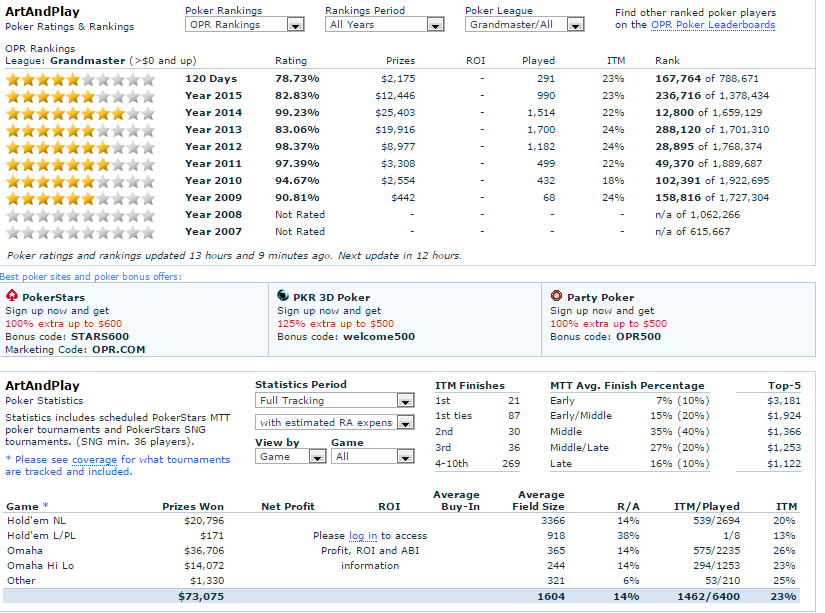Screen dimensions: 825x613
Task: Click the Middle/Late finish percentage 27% (20%)
Action: (680, 448)
